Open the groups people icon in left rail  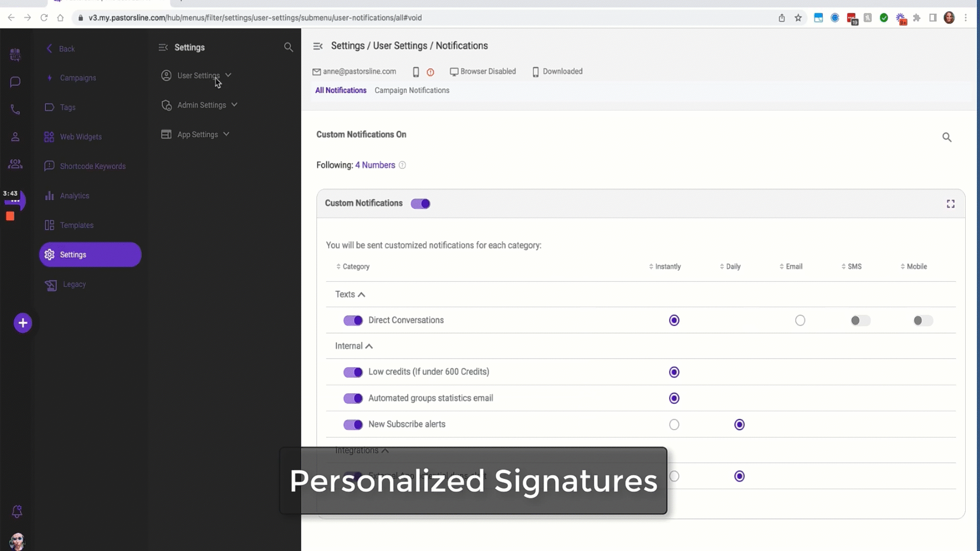pos(15,164)
